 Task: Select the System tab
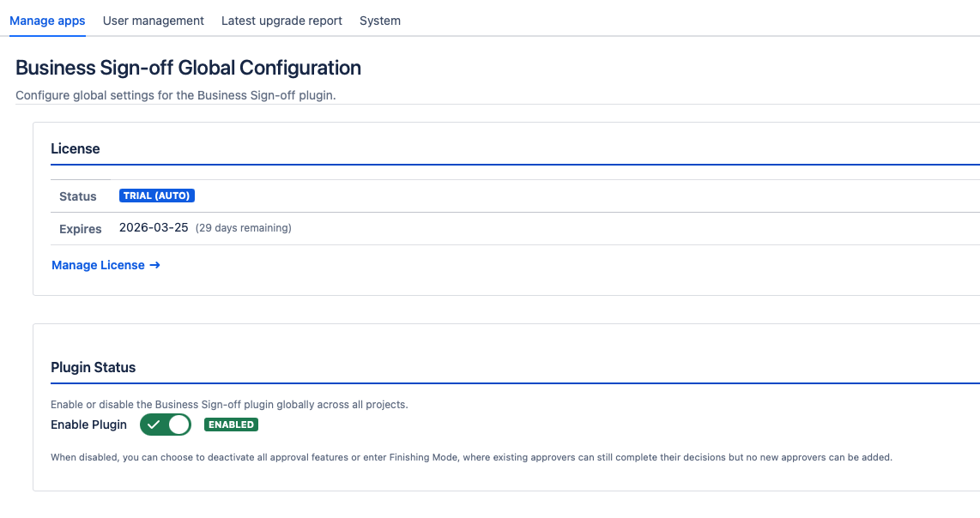click(x=380, y=21)
